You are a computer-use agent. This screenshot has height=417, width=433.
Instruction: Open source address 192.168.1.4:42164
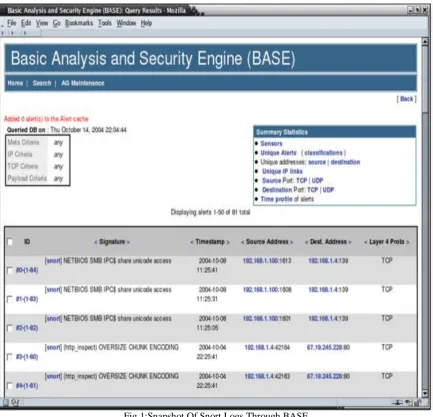(x=267, y=347)
